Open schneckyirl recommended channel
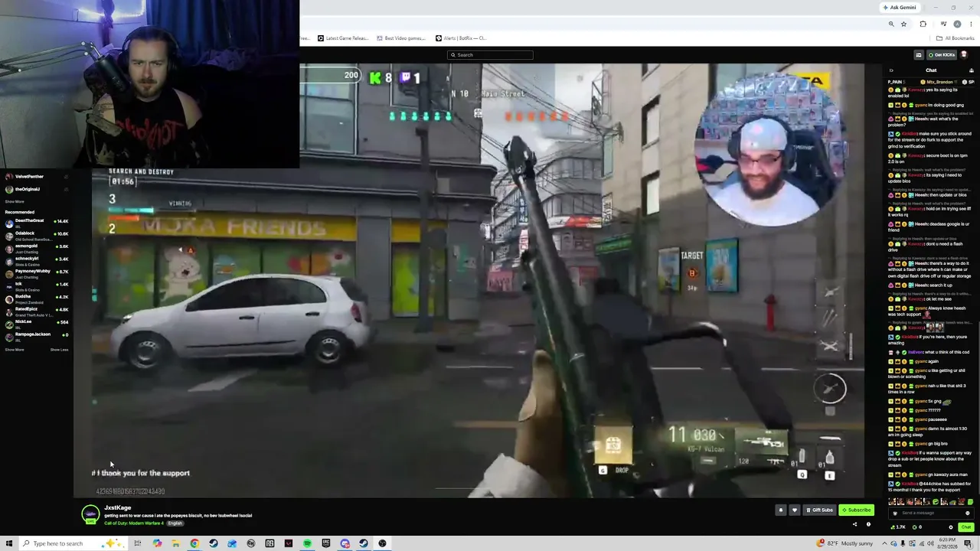 [36, 260]
